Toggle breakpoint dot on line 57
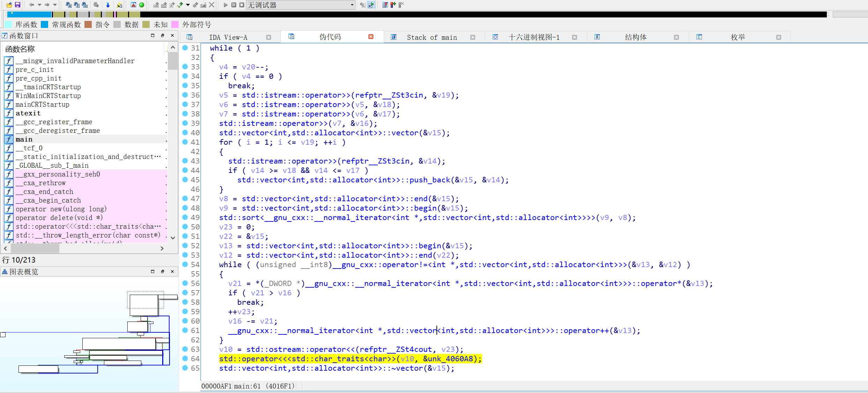 tap(185, 293)
